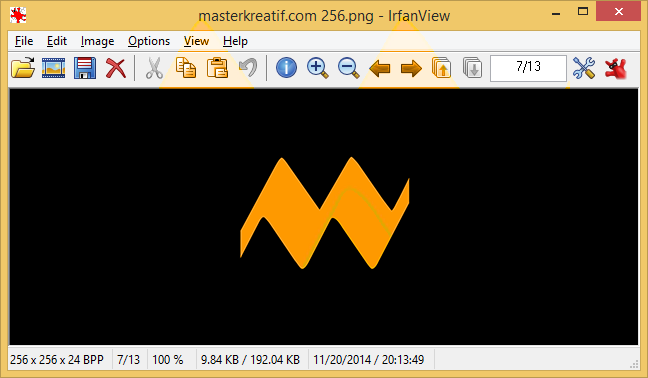The image size is (648, 378).
Task: Paste from clipboard icon
Action: 217,68
